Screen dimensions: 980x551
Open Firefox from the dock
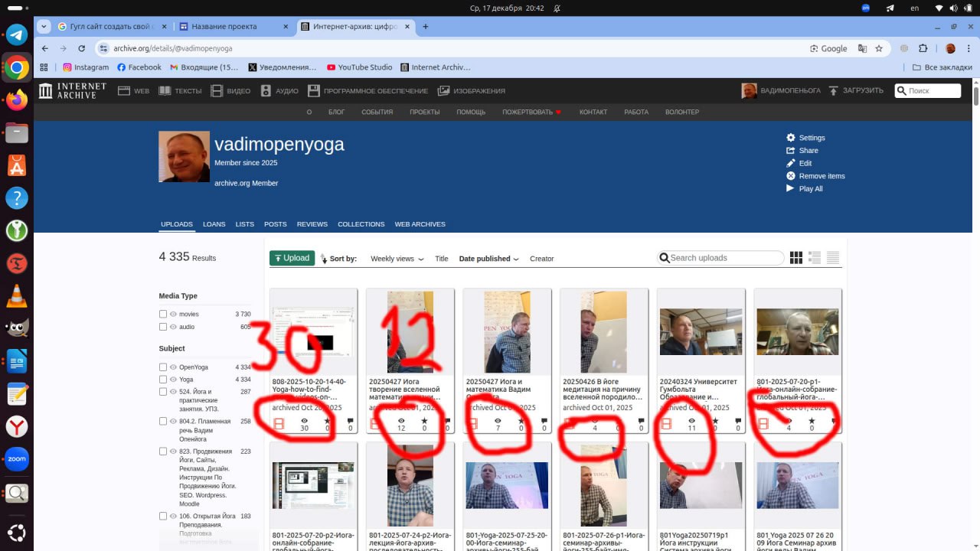point(17,99)
